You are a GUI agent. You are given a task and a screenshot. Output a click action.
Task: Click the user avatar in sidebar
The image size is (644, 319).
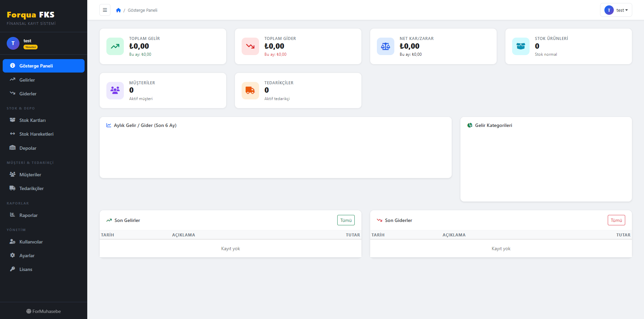13,43
